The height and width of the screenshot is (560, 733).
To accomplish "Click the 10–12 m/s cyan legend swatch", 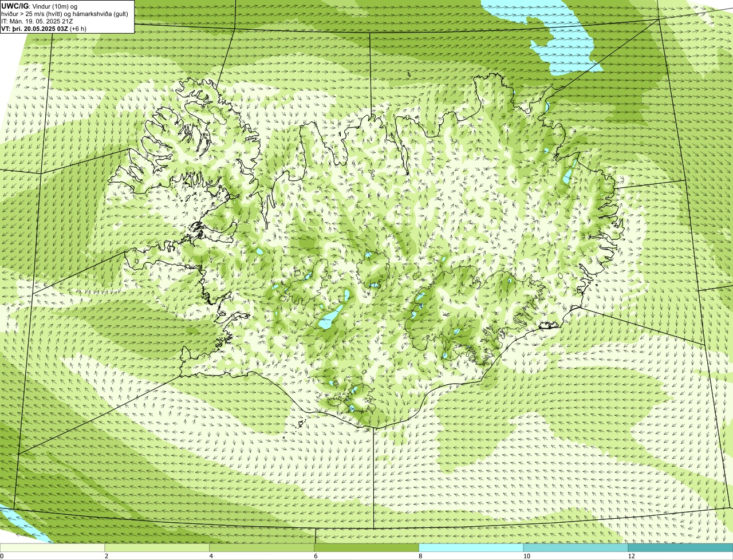I will tap(576, 547).
